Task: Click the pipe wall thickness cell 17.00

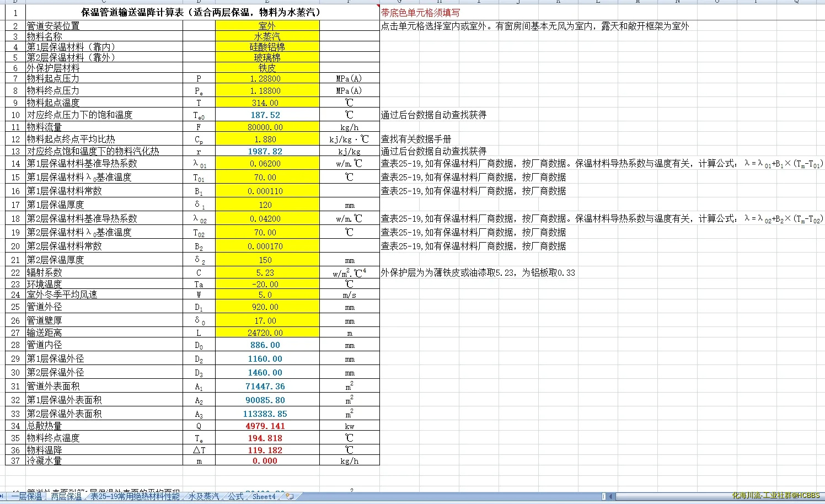Action: click(x=267, y=320)
